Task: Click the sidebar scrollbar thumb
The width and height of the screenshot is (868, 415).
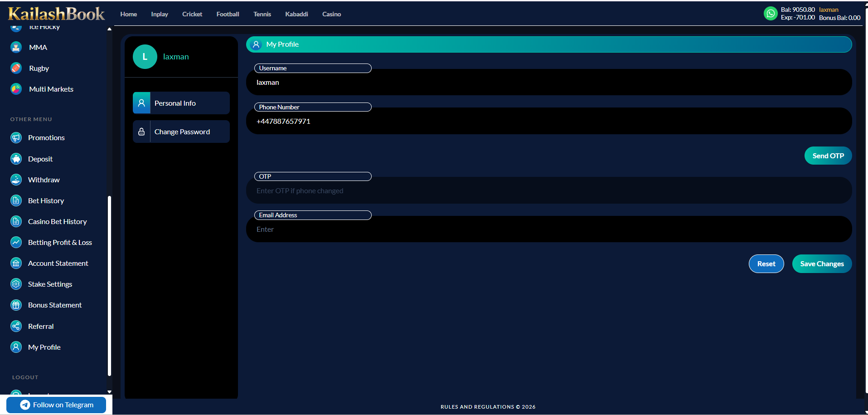Action: pos(109,286)
